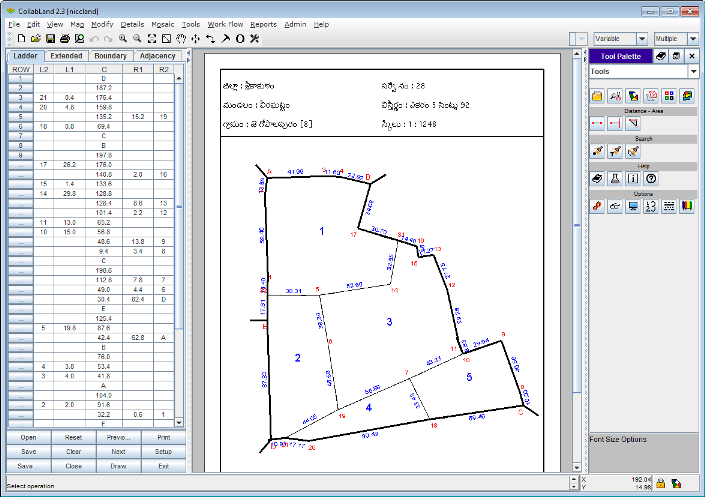
Task: Select the four-arrow Move tool
Action: point(195,39)
